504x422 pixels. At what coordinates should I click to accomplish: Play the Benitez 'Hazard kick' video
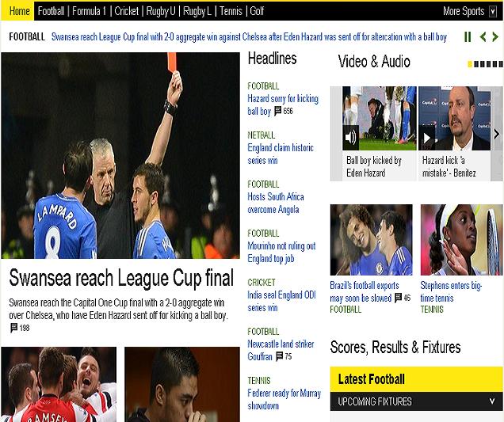(427, 138)
